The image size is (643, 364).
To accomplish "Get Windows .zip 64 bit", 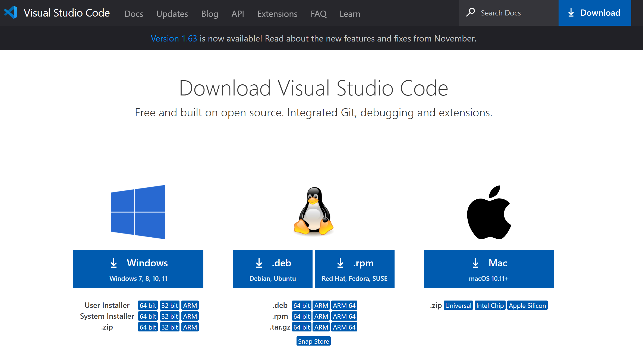I will pyautogui.click(x=148, y=327).
